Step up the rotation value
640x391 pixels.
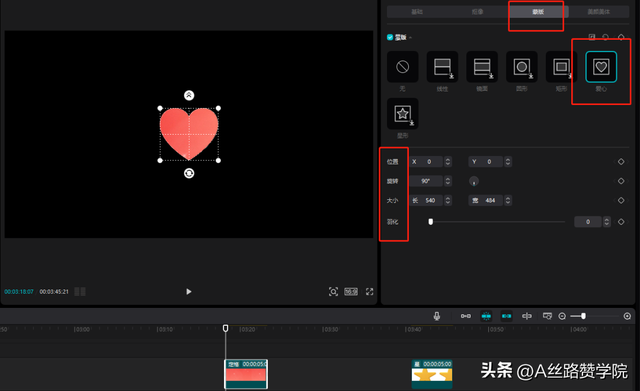(448, 179)
